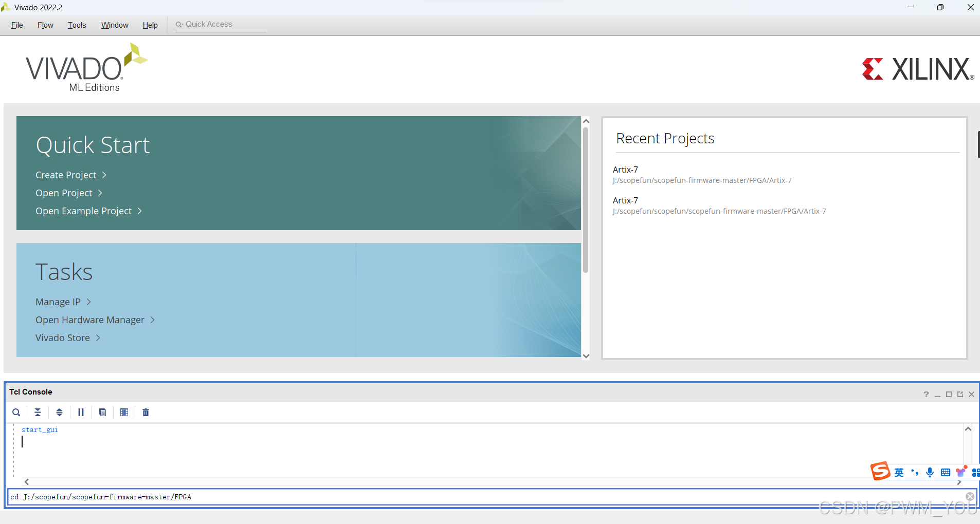Screen dimensions: 980x524
Task: Click the Quick Access search field
Action: pyautogui.click(x=221, y=24)
